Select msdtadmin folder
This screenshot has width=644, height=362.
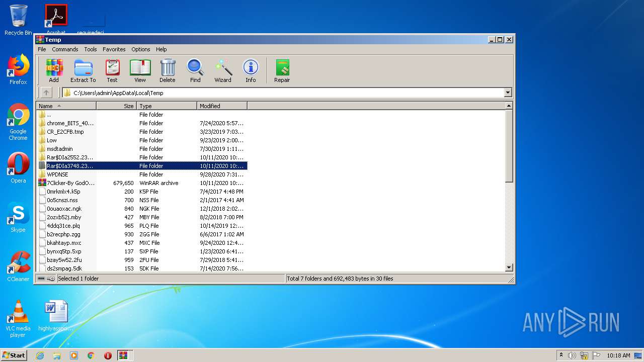141,149
